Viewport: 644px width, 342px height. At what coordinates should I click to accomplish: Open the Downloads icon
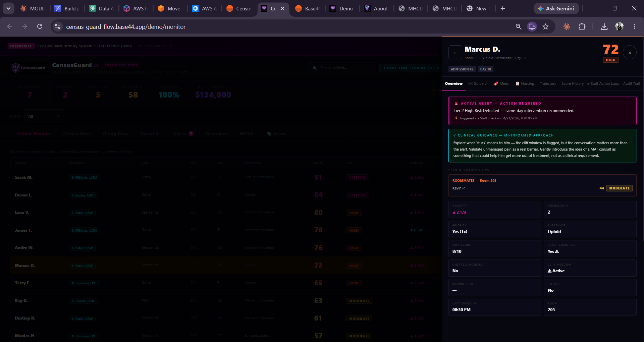pos(604,26)
